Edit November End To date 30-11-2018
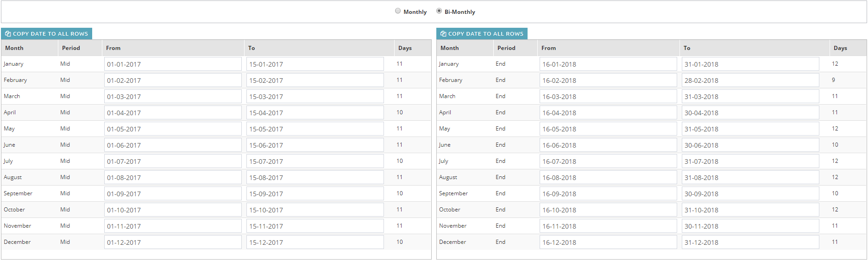The width and height of the screenshot is (868, 261). click(x=750, y=226)
